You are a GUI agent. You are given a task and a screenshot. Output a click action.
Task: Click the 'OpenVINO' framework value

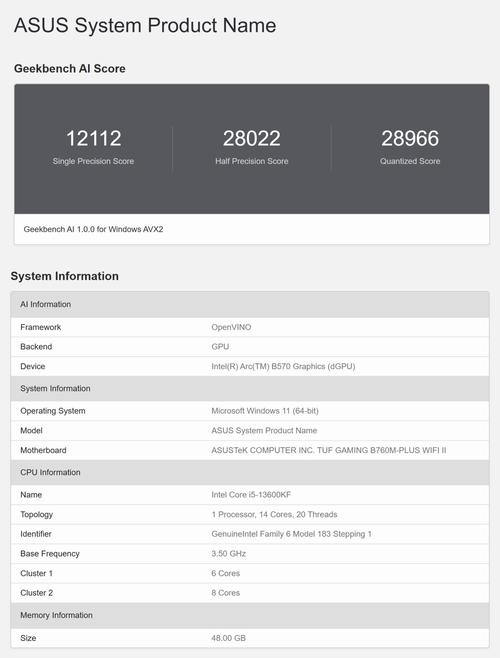(x=231, y=327)
